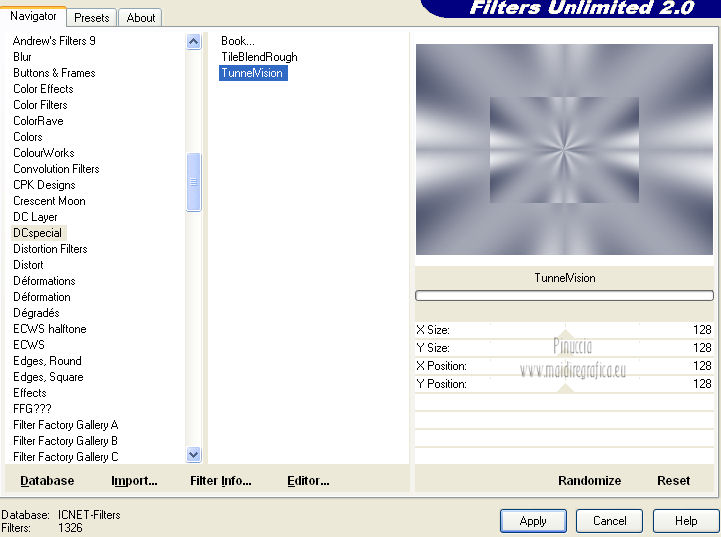Choose Edges, Round category
This screenshot has width=721, height=537.
coord(47,361)
